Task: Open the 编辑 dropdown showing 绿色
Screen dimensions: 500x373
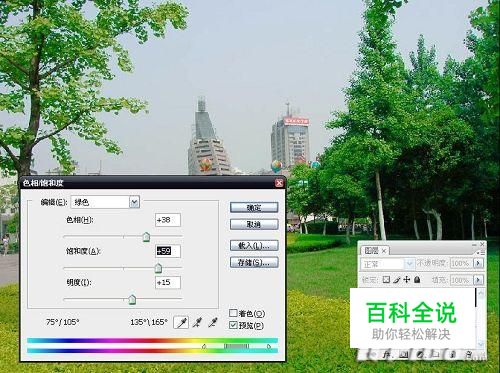Action: tap(105, 202)
